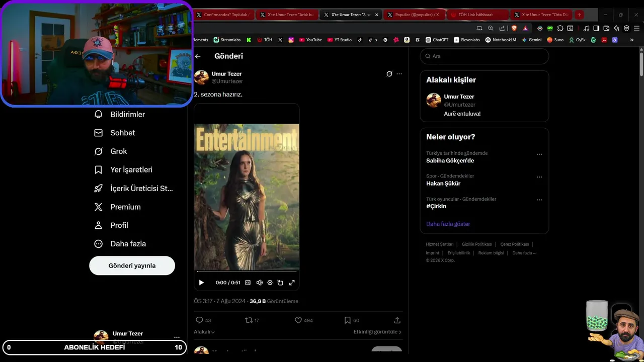
Task: Enable picture-in-picture for the video
Action: 281,283
